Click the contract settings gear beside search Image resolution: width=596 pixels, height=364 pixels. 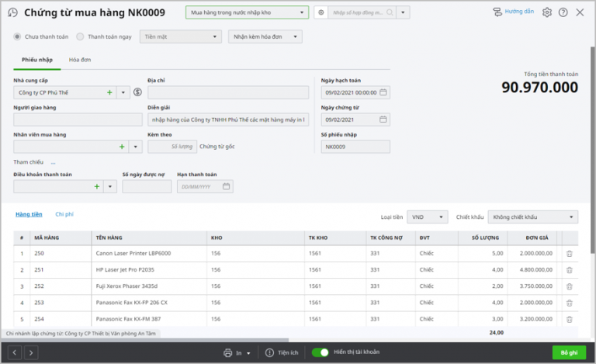(x=321, y=12)
